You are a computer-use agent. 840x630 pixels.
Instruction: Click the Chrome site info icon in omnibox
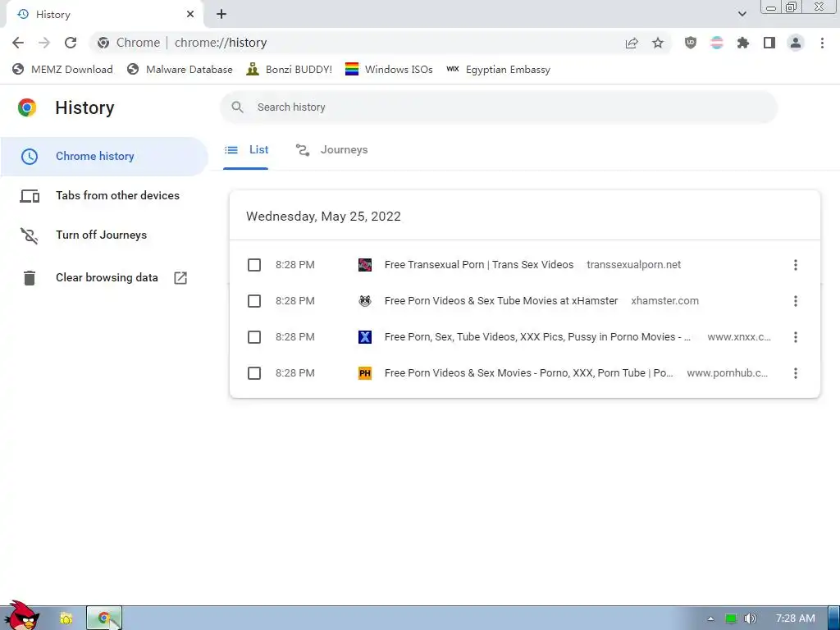(103, 43)
